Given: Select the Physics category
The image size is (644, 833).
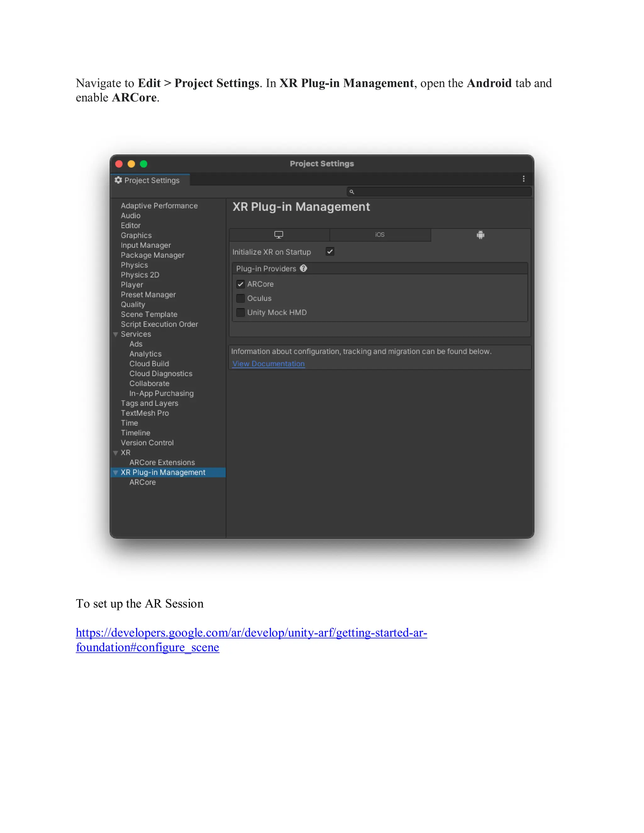Looking at the screenshot, I should pyautogui.click(x=134, y=265).
